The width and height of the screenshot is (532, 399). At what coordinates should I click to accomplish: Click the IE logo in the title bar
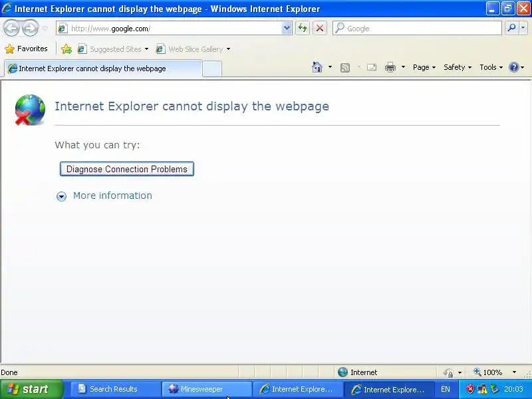(7, 8)
